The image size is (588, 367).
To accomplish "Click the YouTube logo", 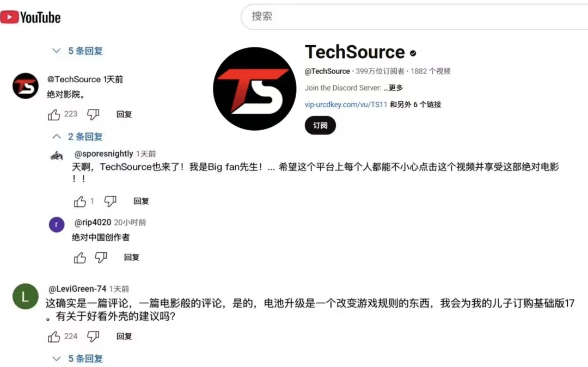I will coord(30,17).
